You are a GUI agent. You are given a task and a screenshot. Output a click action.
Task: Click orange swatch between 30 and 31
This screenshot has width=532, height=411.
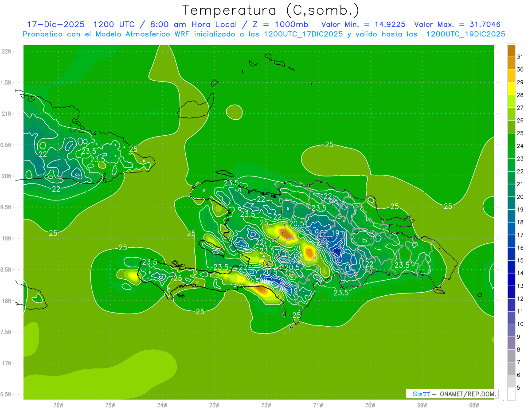tap(511, 63)
